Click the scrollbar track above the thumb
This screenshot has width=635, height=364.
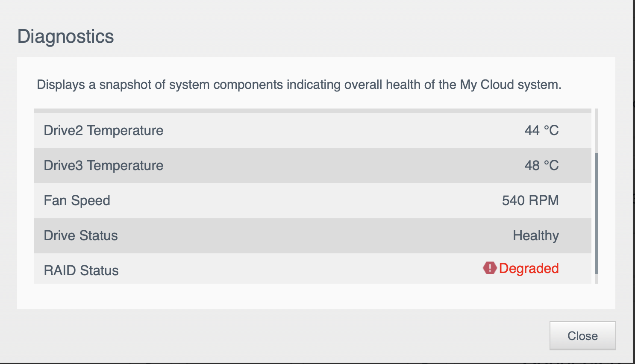597,130
